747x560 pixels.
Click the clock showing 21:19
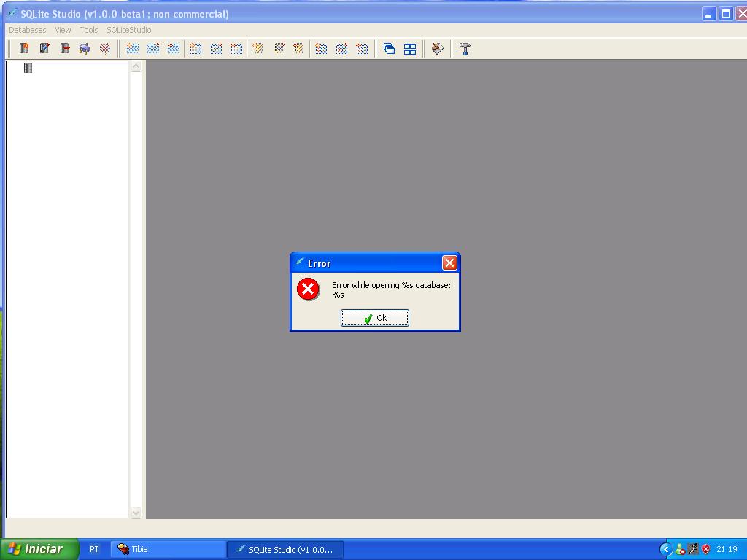coord(727,549)
